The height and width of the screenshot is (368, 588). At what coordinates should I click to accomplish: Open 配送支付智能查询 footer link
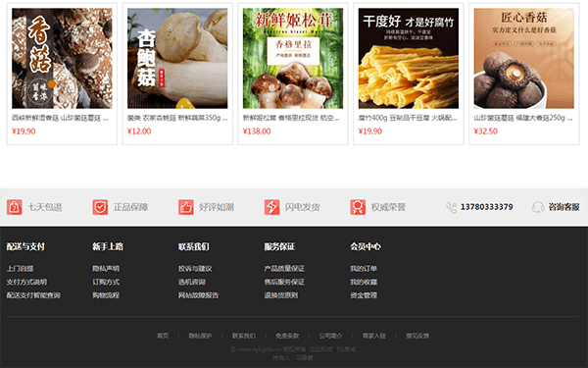(33, 295)
